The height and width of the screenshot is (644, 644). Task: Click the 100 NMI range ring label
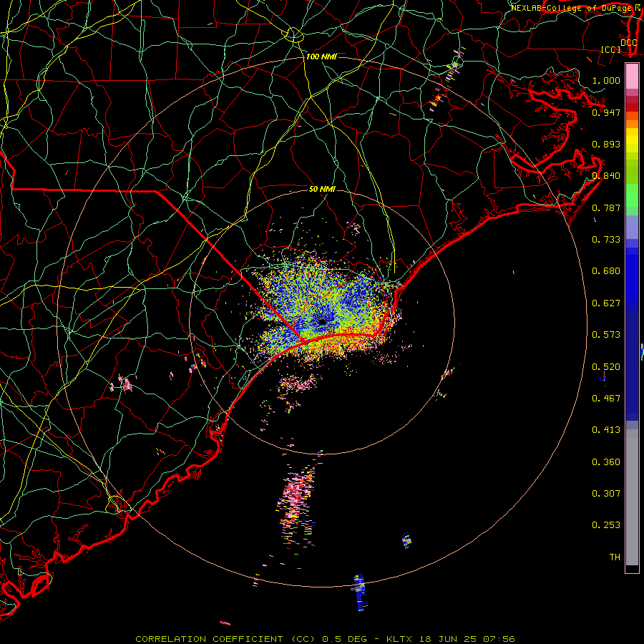[321, 57]
